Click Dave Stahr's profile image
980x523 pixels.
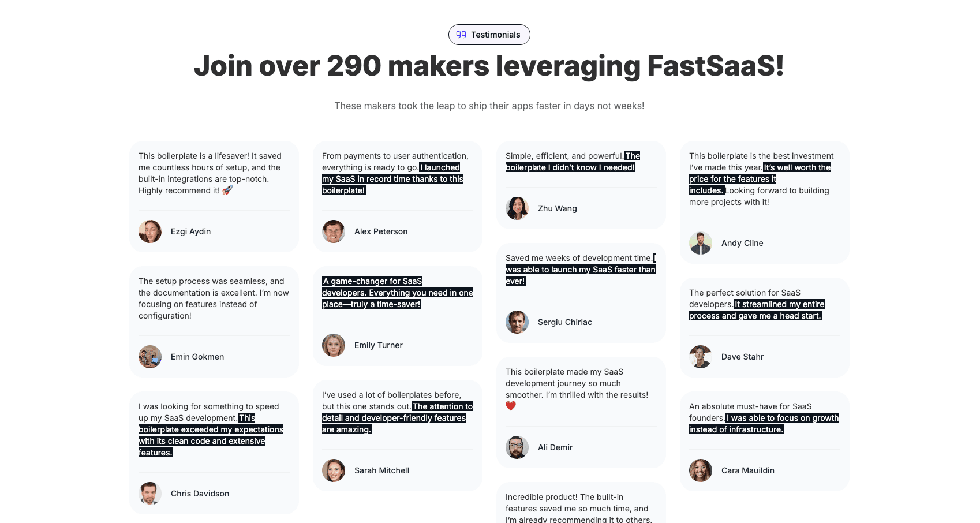pyautogui.click(x=701, y=357)
